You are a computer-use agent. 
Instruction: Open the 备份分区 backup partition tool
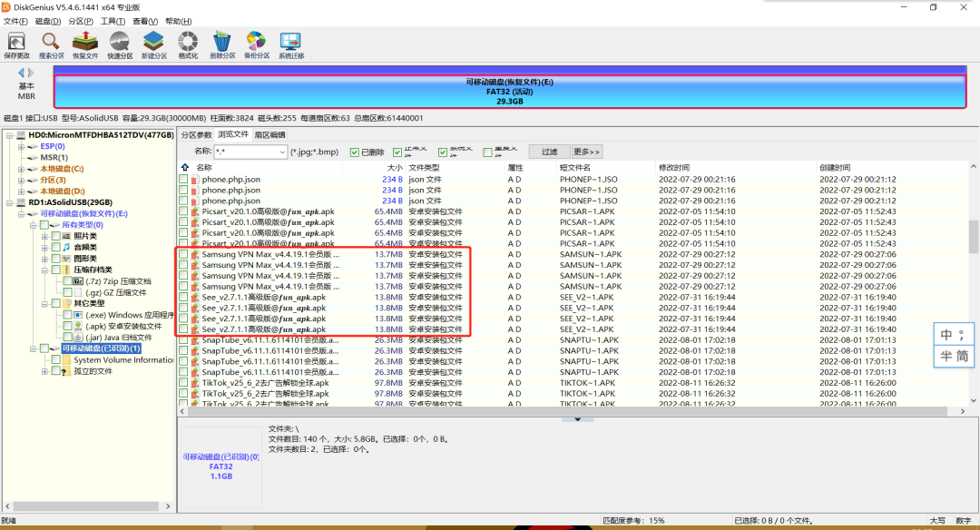pos(257,42)
